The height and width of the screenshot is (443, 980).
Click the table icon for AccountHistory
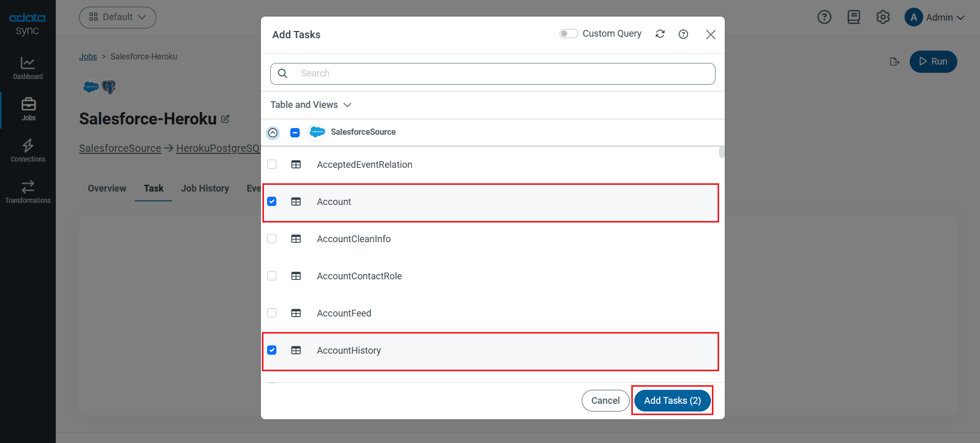tap(296, 351)
